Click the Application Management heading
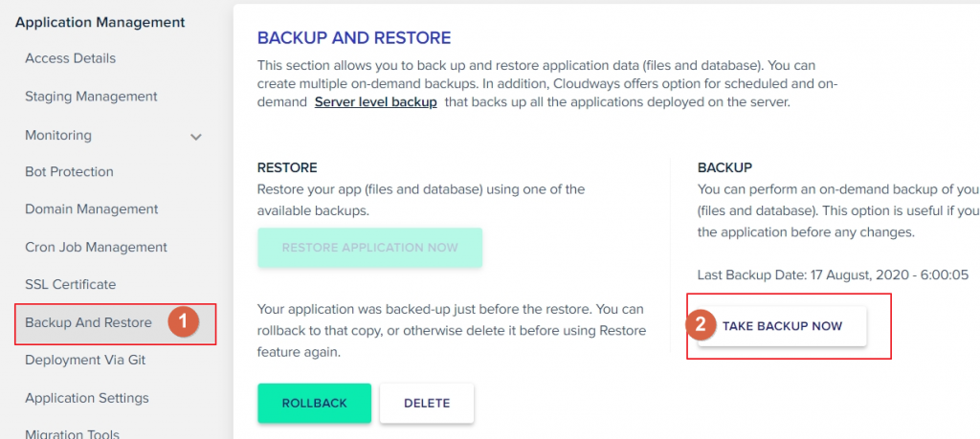Screen dimensions: 980x439 pos(100,23)
